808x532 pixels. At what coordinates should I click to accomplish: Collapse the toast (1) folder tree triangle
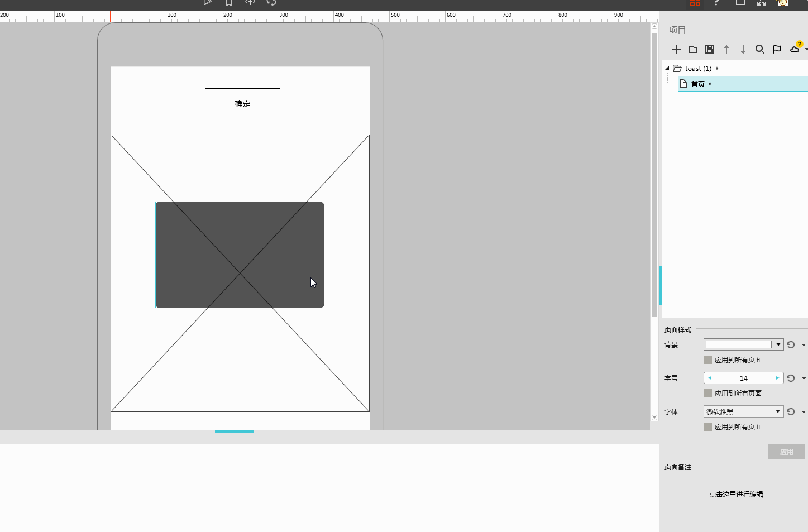point(667,69)
